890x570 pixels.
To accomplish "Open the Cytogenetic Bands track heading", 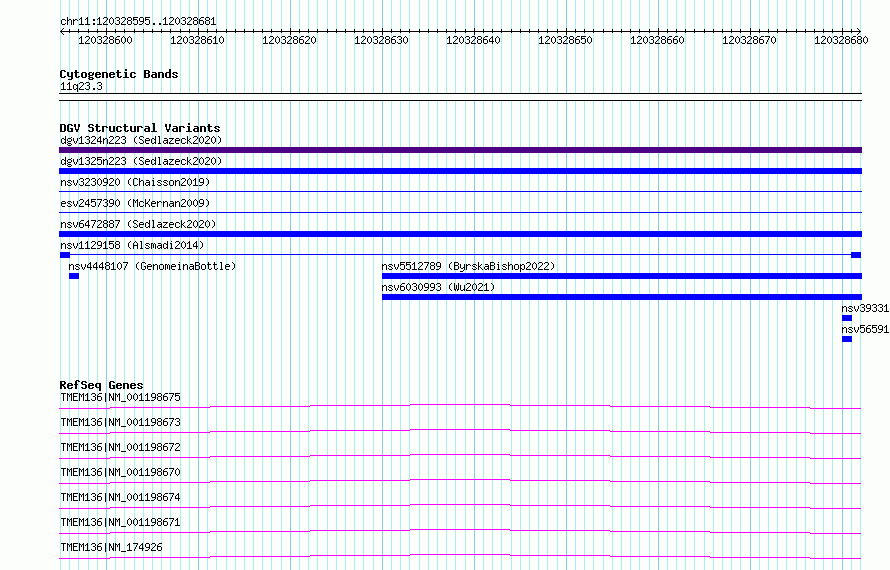I will (119, 74).
